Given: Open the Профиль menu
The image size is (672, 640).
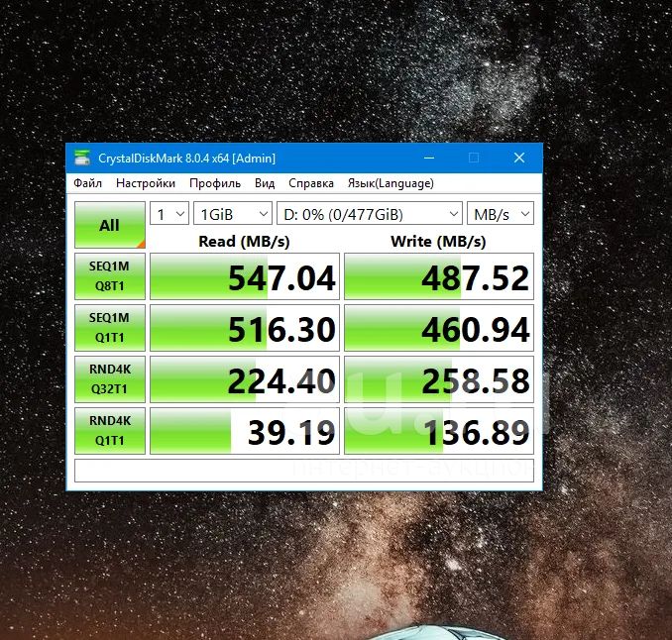Looking at the screenshot, I should tap(215, 183).
